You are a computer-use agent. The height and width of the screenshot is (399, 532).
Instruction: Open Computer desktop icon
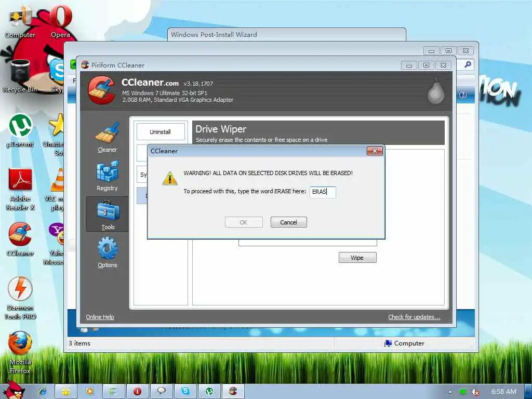pos(20,22)
